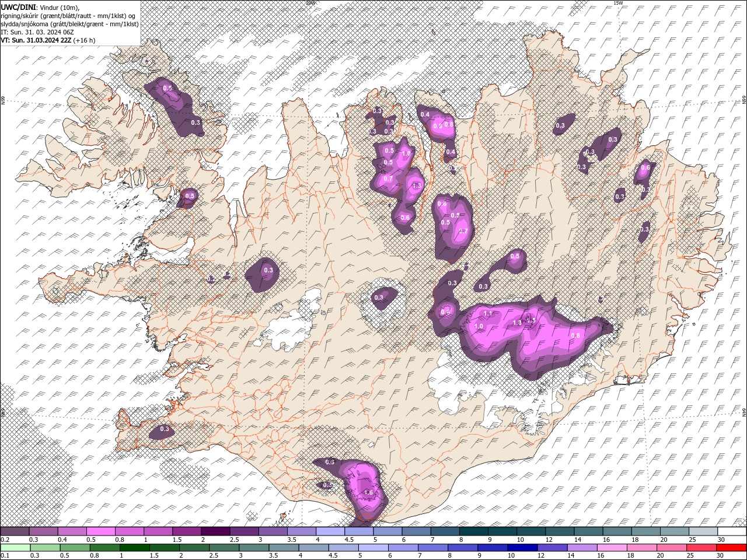Select the mauve upper legend swatch for 0.3
The image size is (747, 560).
coord(44,531)
